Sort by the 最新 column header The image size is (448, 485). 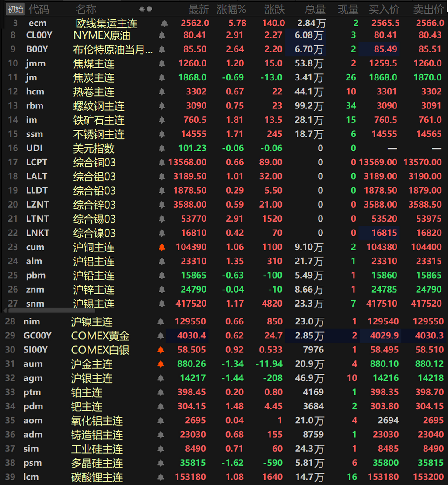tap(199, 10)
